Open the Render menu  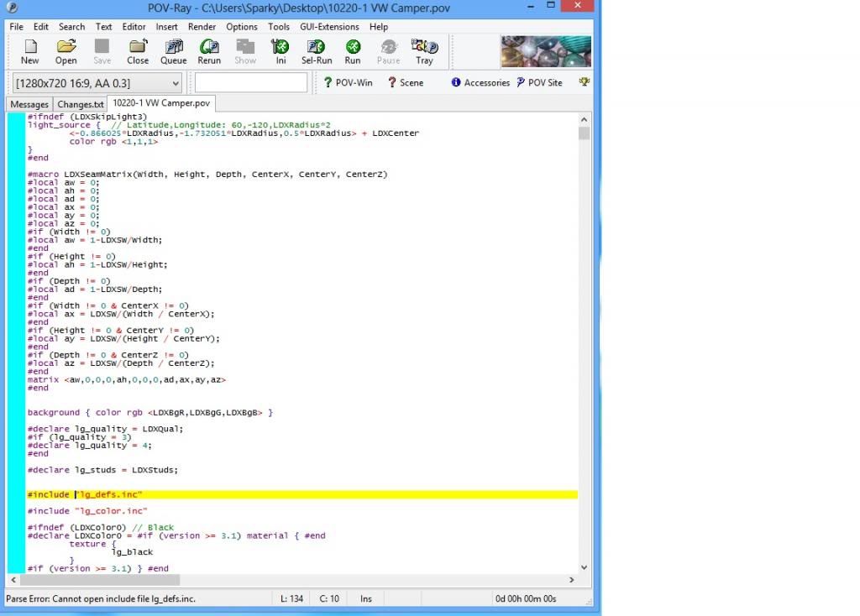point(202,27)
